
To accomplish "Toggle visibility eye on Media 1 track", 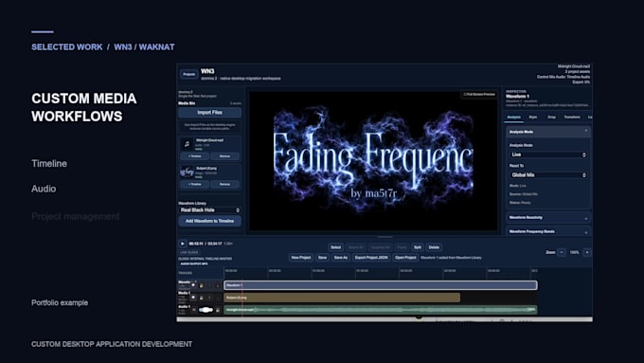I will point(193,298).
